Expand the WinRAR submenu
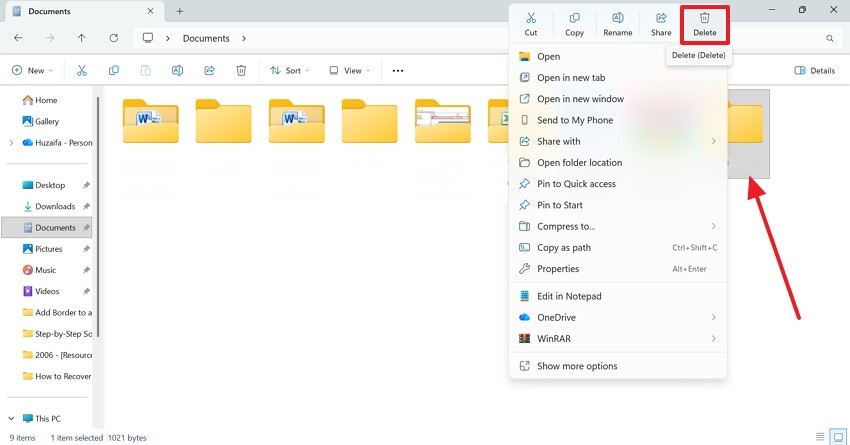Image resolution: width=850 pixels, height=445 pixels. coord(713,338)
